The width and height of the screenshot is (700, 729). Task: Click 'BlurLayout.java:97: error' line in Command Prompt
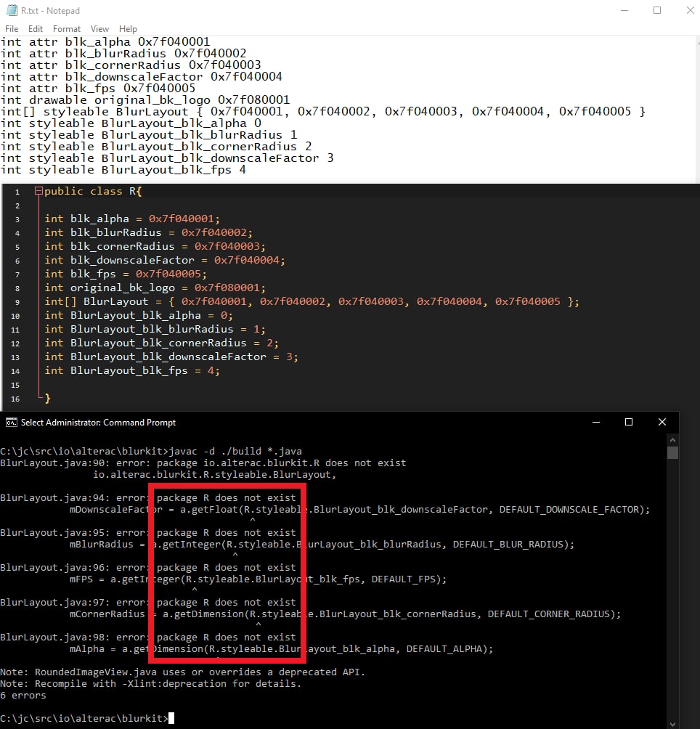pyautogui.click(x=148, y=602)
